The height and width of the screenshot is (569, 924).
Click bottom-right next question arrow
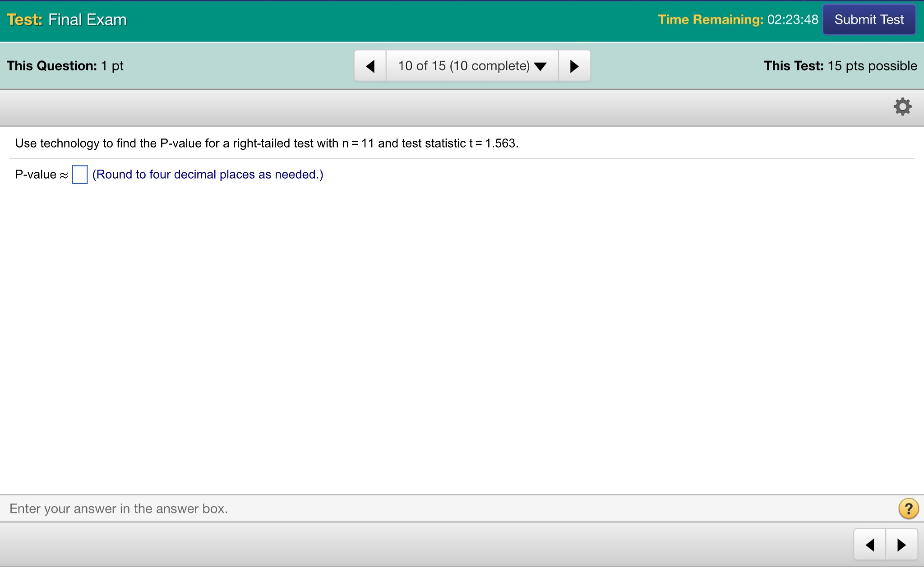click(901, 545)
